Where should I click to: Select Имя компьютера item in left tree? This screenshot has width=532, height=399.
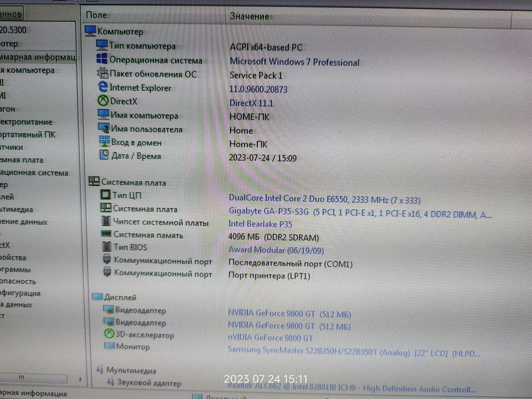tap(27, 70)
